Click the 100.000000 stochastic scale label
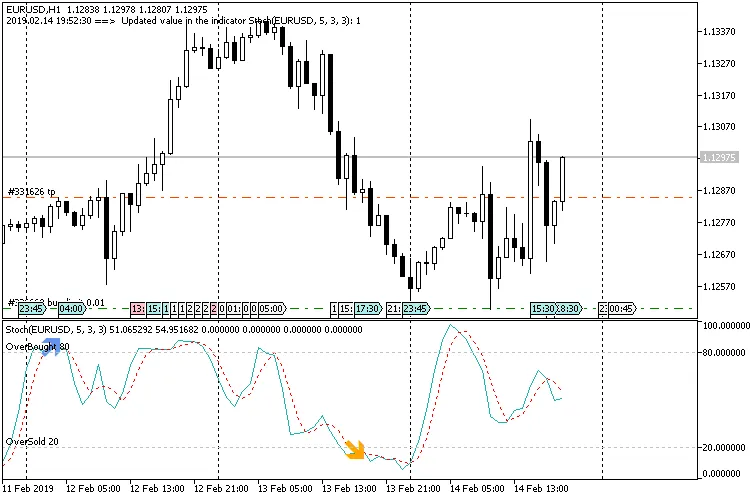750x500 pixels. pyautogui.click(x=726, y=326)
